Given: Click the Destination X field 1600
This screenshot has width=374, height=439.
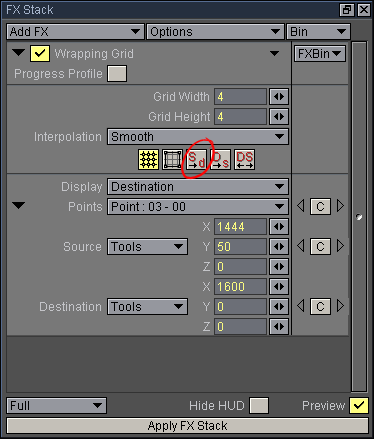Looking at the screenshot, I should pos(240,287).
